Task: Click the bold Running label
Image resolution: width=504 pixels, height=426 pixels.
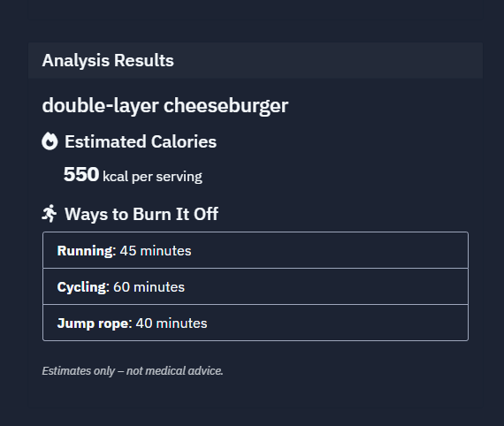Action: [x=85, y=251]
